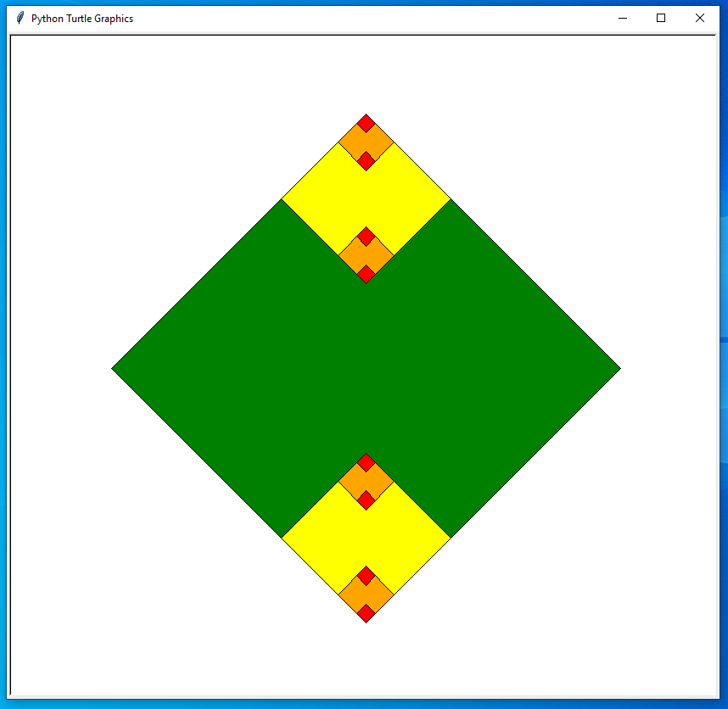Image resolution: width=728 pixels, height=709 pixels.
Task: Maximize the Python Turtle Graphics window
Action: pos(661,18)
